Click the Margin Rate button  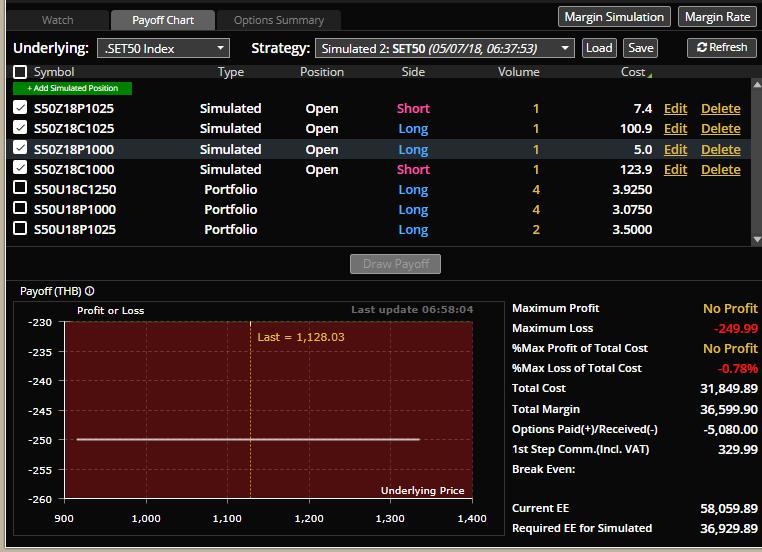(x=717, y=17)
